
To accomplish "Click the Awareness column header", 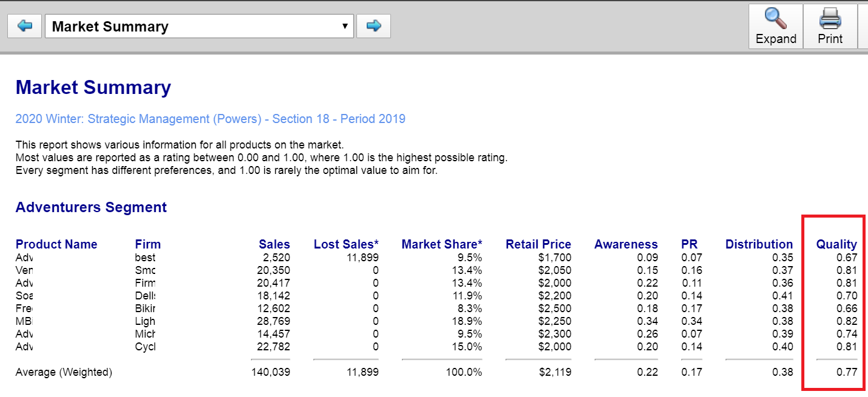I will [x=626, y=244].
